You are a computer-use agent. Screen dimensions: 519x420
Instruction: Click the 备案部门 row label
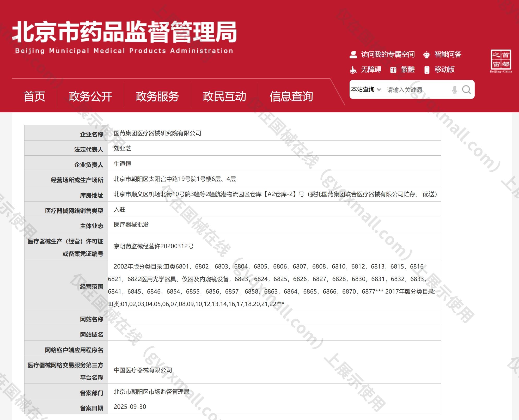92,393
